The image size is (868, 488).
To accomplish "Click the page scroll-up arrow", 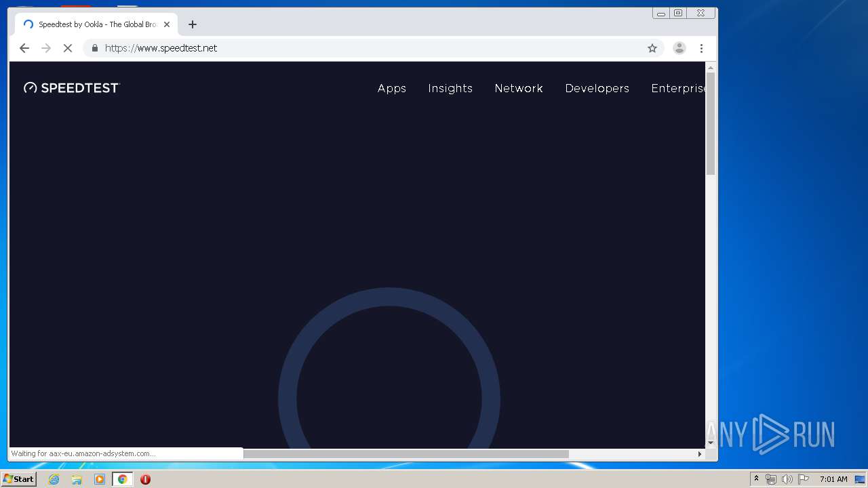I will click(x=711, y=68).
